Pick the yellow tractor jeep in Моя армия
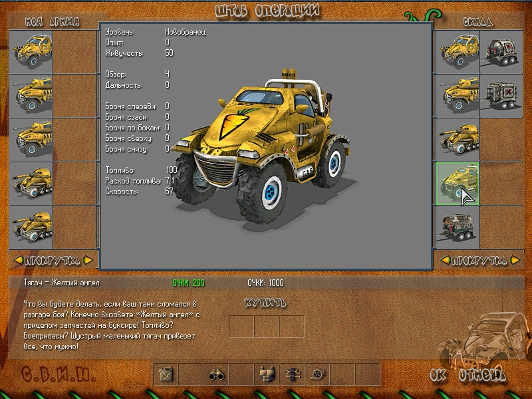Screen dimensions: 532x399 point(31,52)
